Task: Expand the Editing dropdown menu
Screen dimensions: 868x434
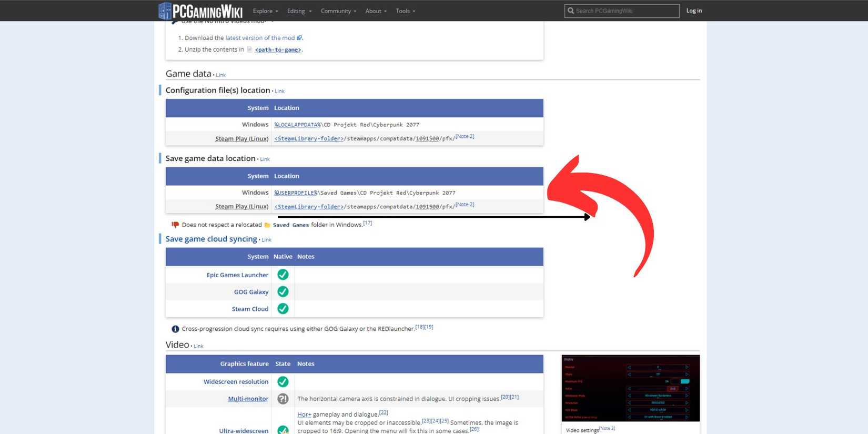Action: coord(299,11)
